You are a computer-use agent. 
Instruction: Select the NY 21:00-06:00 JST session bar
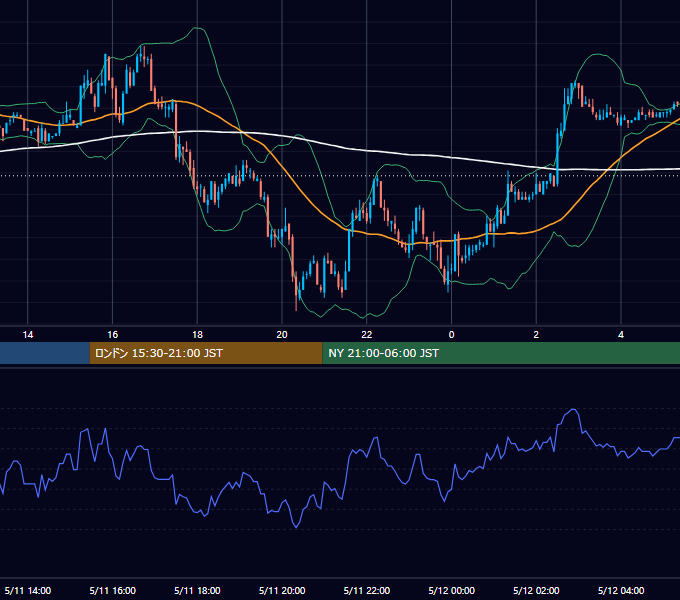pos(501,353)
